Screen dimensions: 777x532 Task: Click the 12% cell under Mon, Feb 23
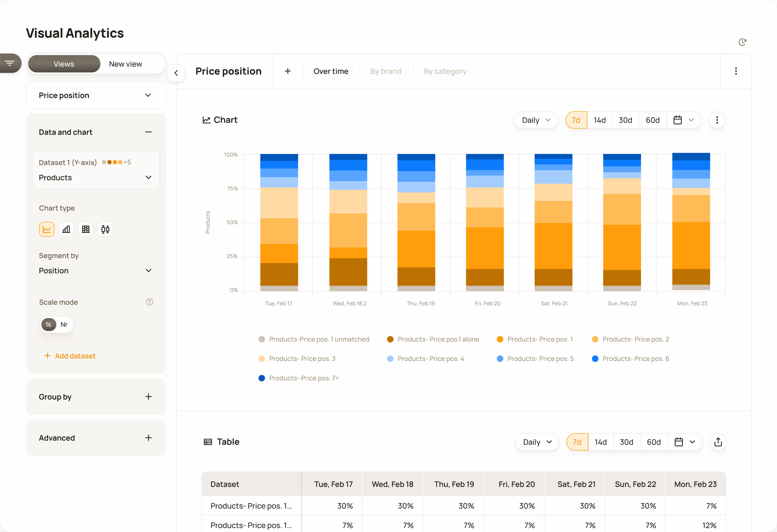pyautogui.click(x=696, y=525)
